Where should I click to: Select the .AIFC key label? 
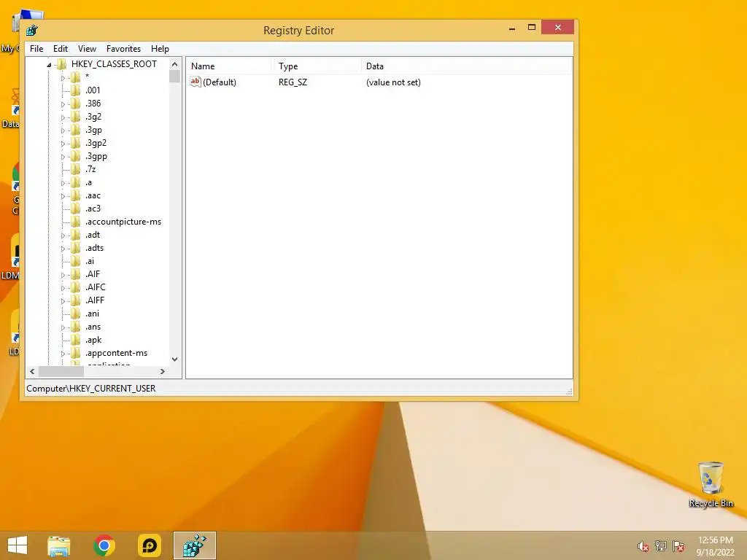96,287
